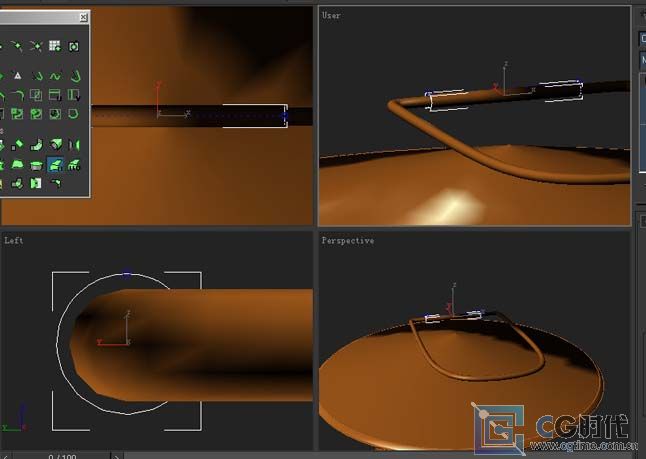Select Create Surface Offset Curve tool

click(55, 113)
